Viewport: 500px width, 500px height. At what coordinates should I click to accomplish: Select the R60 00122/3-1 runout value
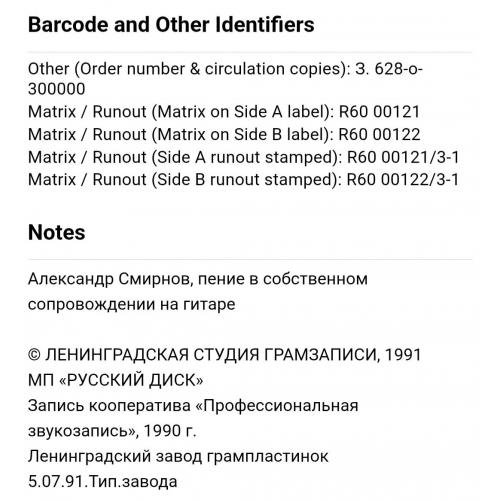[x=403, y=180]
